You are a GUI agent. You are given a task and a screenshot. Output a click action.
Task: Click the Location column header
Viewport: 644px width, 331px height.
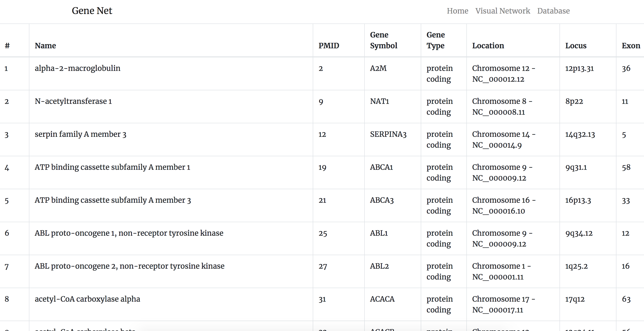488,46
